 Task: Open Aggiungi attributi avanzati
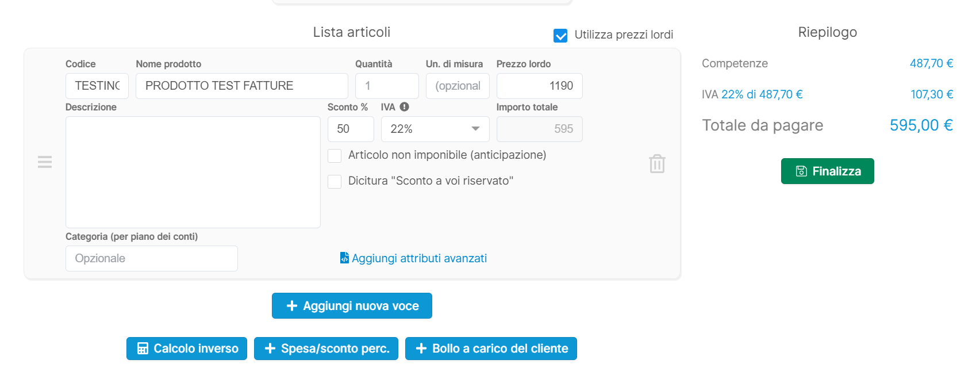coord(420,258)
